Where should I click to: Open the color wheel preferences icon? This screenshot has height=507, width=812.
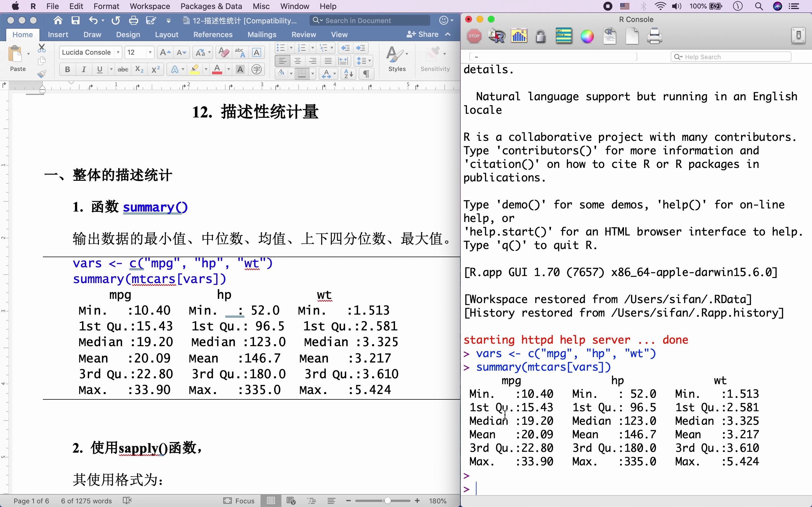pos(587,36)
